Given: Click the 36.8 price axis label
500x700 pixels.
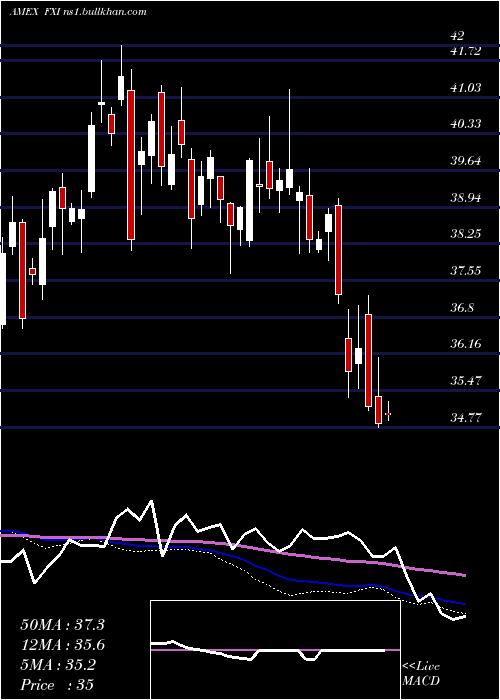Looking at the screenshot, I should [462, 308].
